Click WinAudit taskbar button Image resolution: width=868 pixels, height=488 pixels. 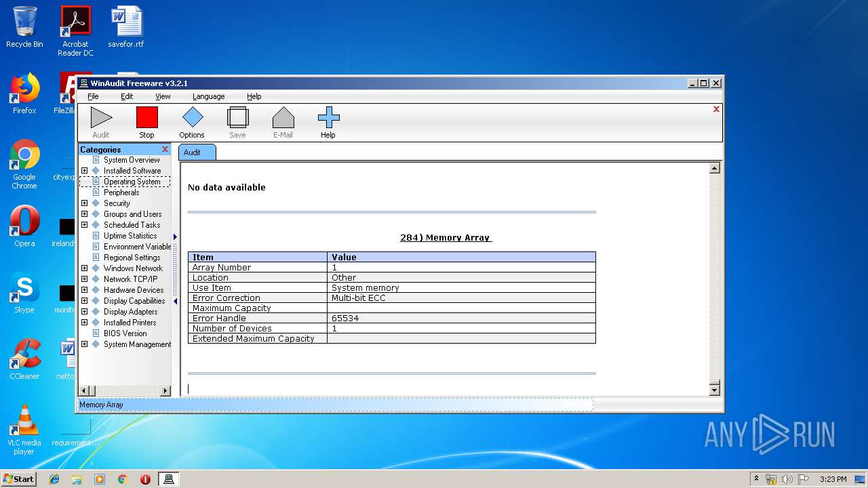coord(169,479)
